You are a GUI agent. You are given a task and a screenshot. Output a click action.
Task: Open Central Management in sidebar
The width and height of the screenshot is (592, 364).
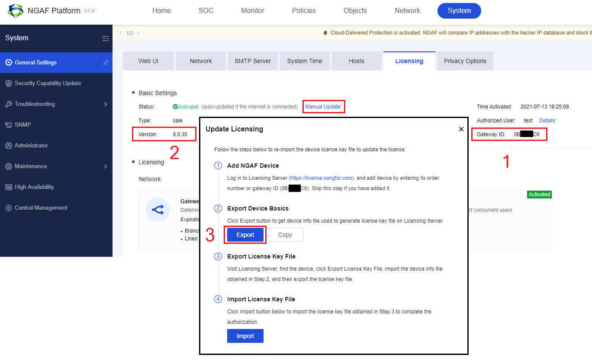(x=56, y=208)
